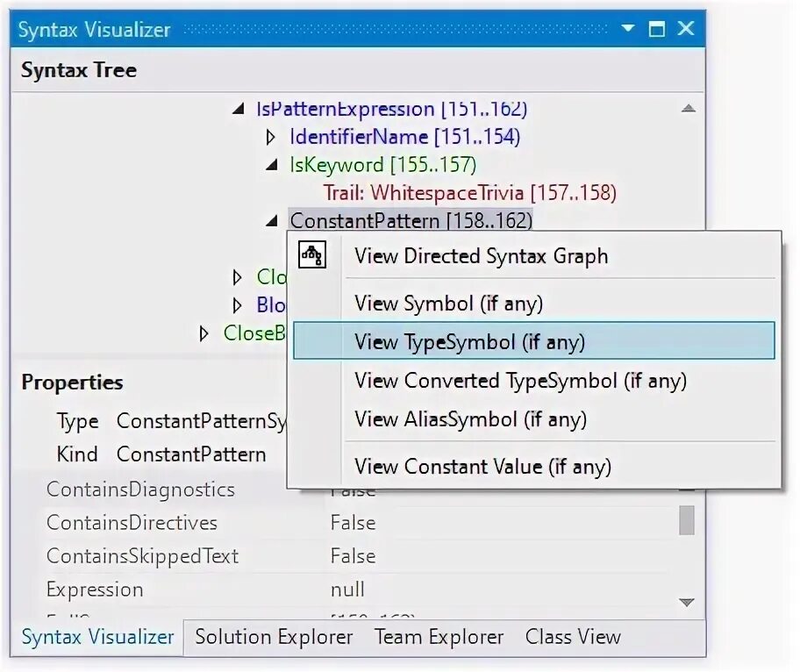This screenshot has height=672, width=800.
Task: Collapse the IsKeyword [155..157) node
Action: (272, 164)
